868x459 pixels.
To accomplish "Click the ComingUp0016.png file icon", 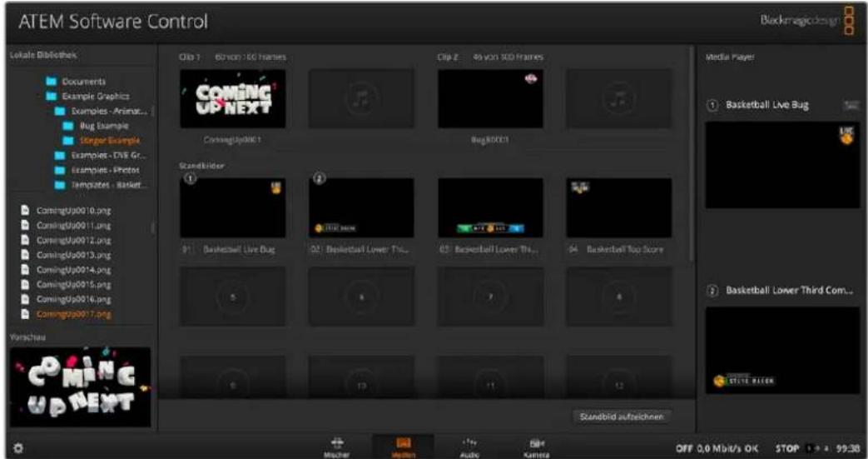I will point(25,299).
